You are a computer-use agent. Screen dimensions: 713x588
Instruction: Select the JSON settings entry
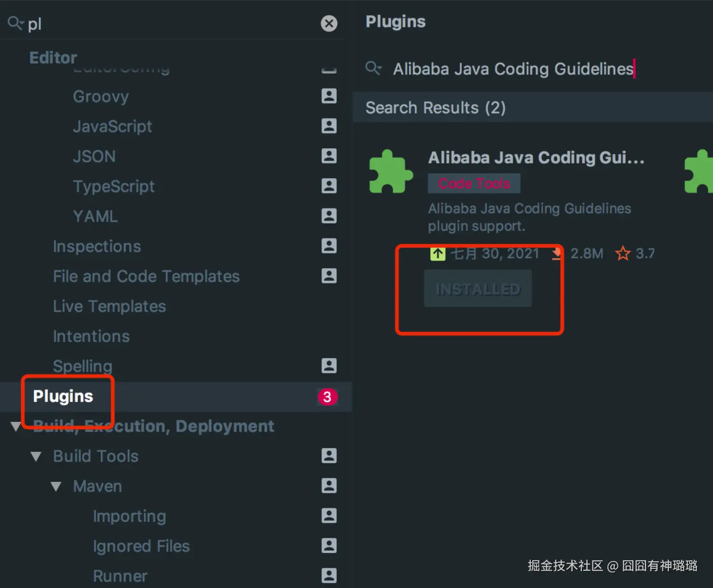pos(94,156)
